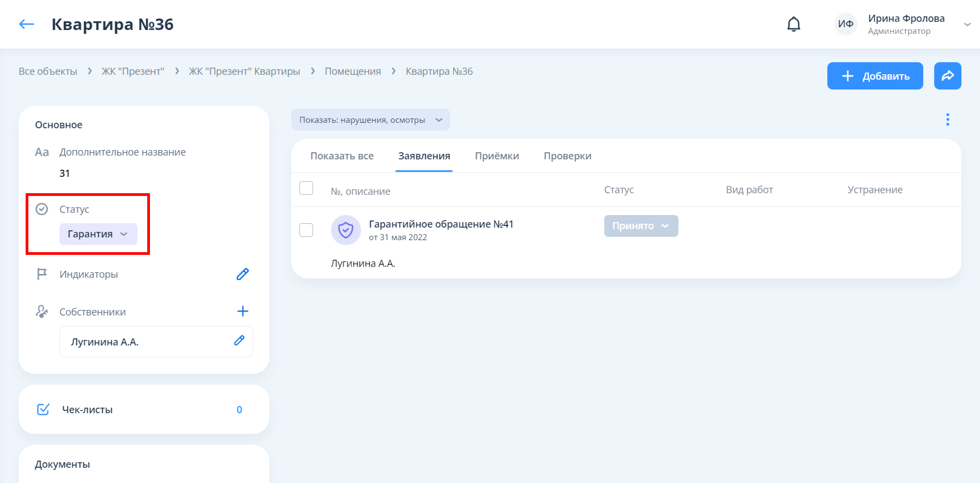980x483 pixels.
Task: Click the back arrow icon
Action: point(27,24)
